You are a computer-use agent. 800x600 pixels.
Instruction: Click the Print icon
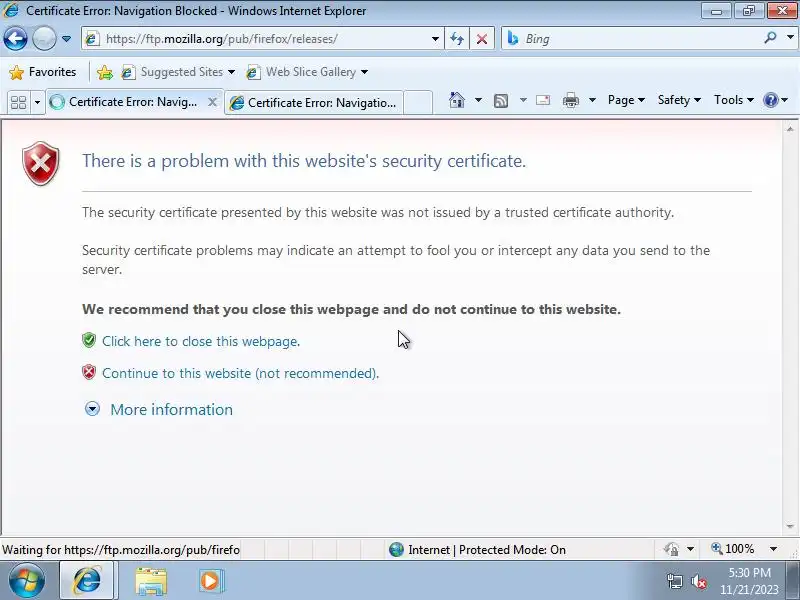tap(570, 100)
